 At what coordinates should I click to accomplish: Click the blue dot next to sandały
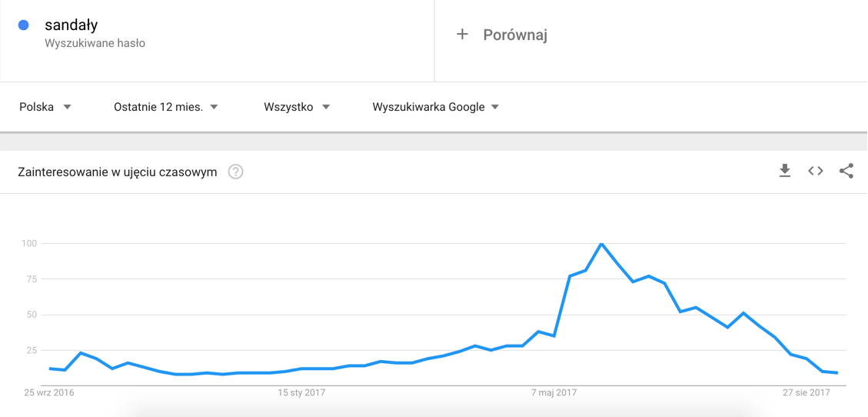(23, 25)
